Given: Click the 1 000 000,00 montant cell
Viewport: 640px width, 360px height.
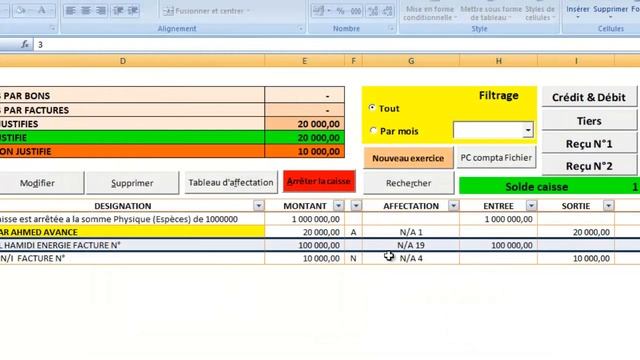Looking at the screenshot, I should (304, 219).
